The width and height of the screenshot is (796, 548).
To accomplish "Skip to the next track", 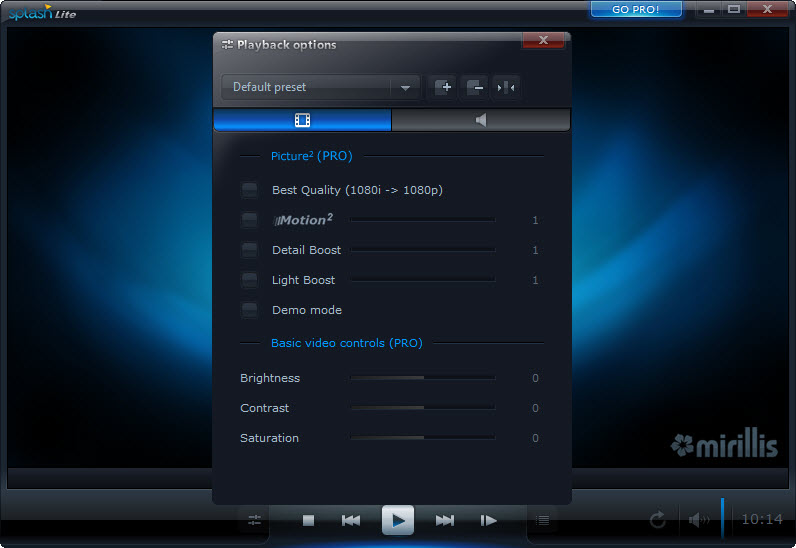I will 445,520.
